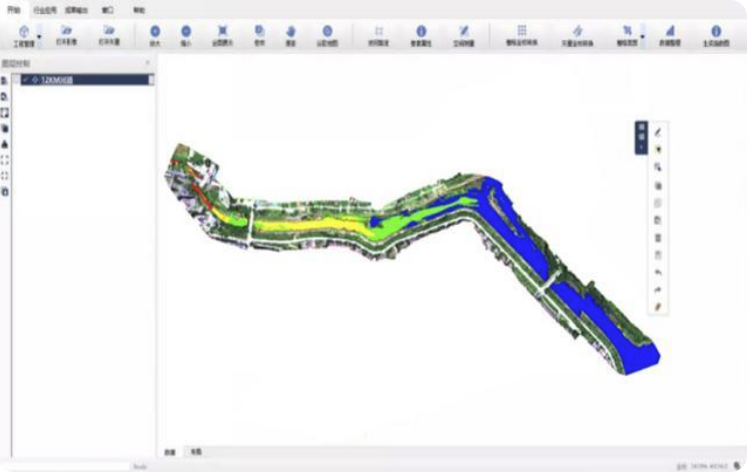The height and width of the screenshot is (472, 748).
Task: Open the 行业应用 menu
Action: (44, 8)
